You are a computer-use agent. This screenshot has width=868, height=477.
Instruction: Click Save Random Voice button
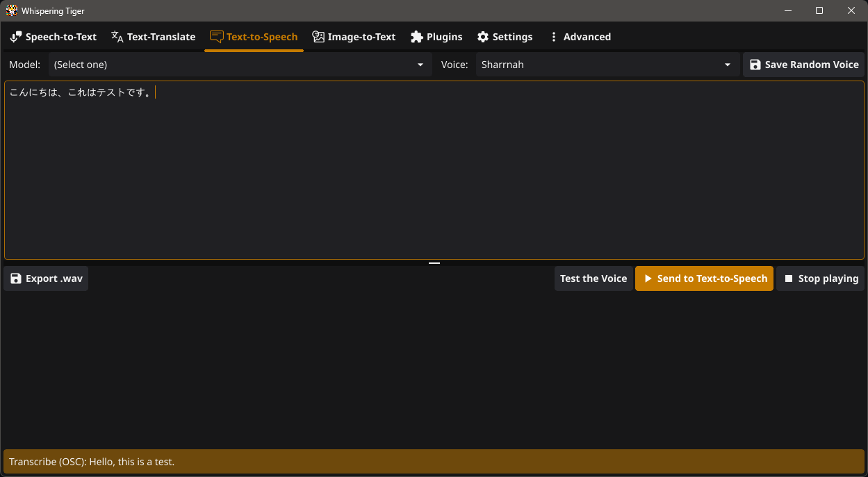[x=803, y=65]
